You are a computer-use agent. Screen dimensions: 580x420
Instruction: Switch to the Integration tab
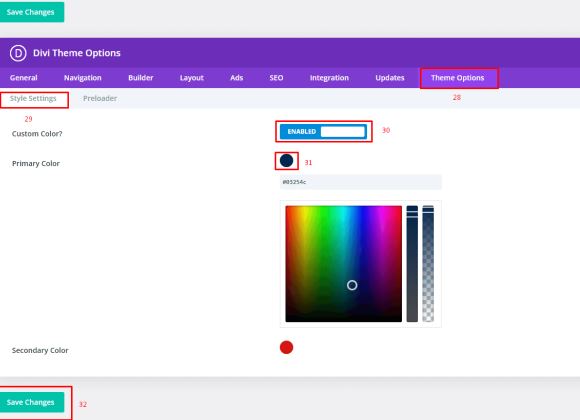329,78
